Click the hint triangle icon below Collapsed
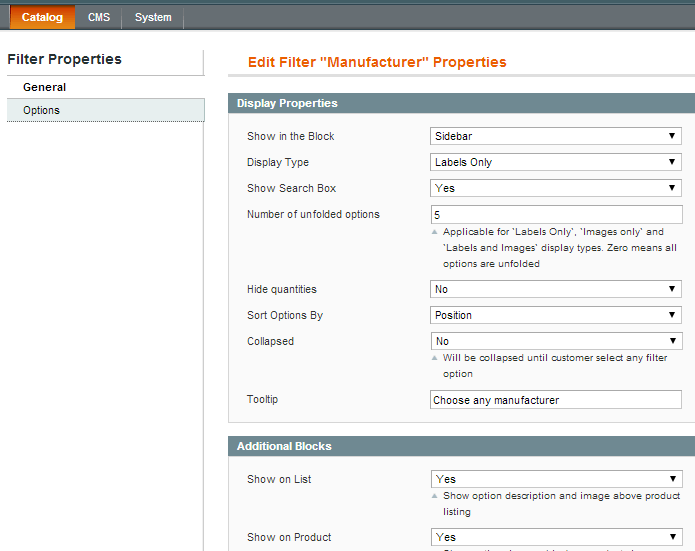 coord(434,358)
